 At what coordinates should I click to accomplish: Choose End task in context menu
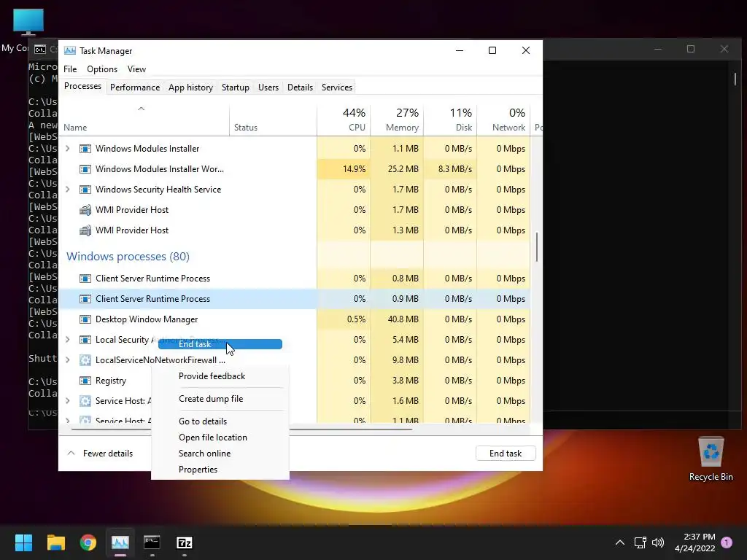pos(220,344)
